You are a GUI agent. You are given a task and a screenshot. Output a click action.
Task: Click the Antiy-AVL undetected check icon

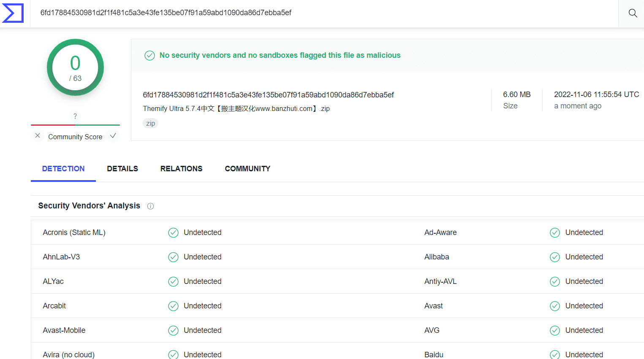pos(555,282)
